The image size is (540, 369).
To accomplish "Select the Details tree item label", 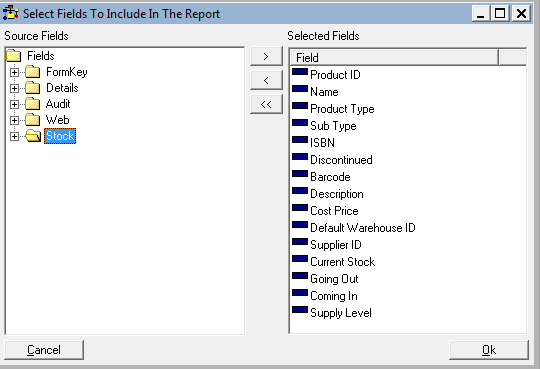I will pos(62,88).
